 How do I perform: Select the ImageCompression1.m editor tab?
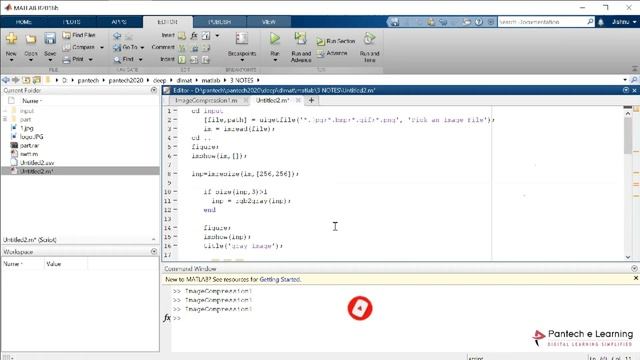point(206,100)
